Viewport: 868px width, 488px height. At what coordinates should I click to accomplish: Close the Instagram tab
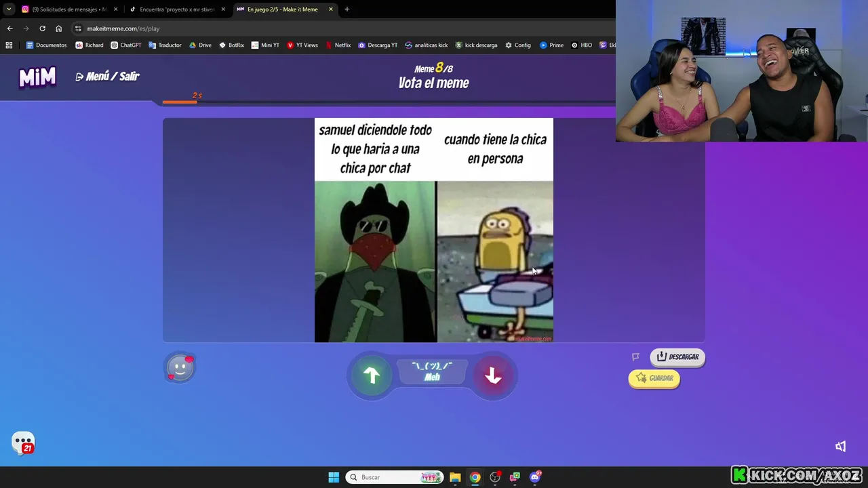116,9
